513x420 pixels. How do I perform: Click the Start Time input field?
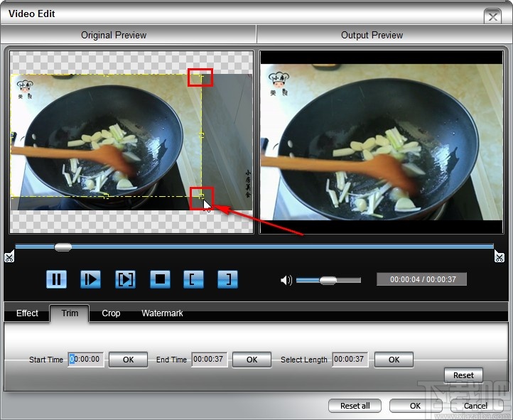point(86,360)
